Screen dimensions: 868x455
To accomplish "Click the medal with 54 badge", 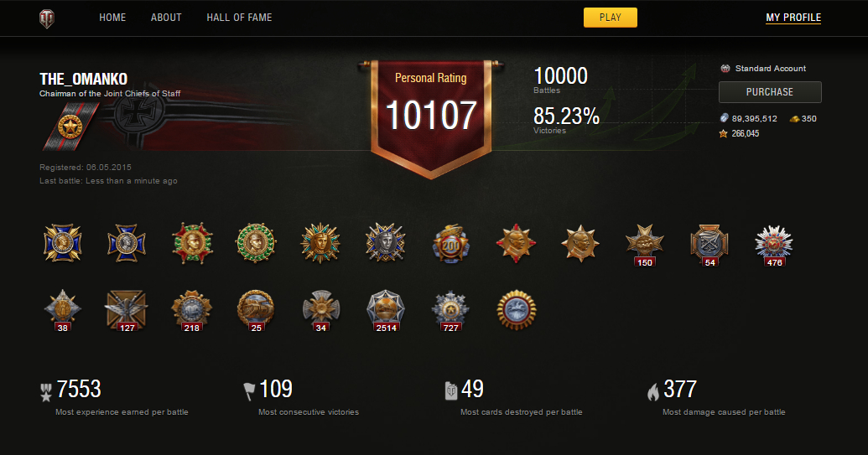I will (x=709, y=245).
